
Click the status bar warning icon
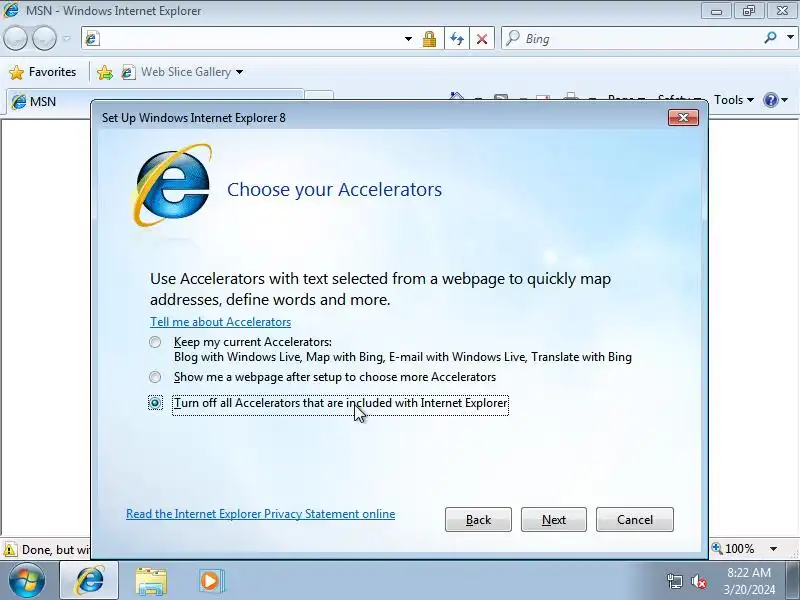point(10,549)
